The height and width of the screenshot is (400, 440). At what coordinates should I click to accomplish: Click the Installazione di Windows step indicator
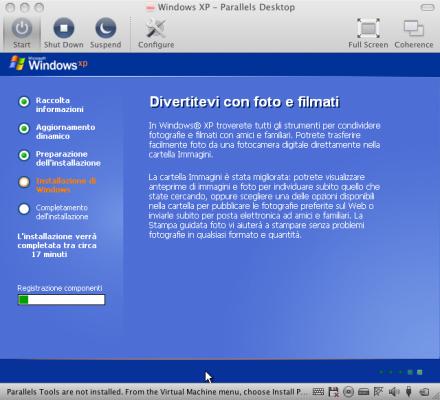click(24, 182)
